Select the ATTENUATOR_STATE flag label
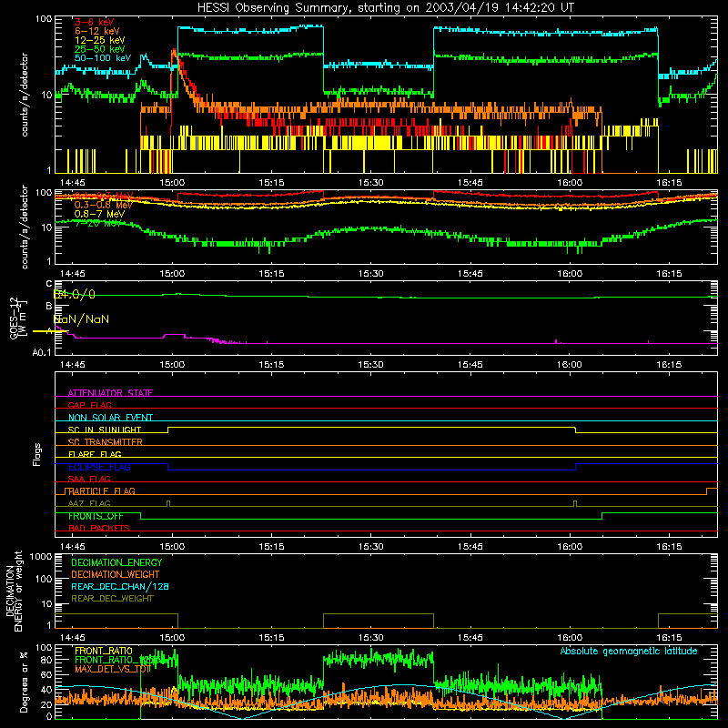 [x=110, y=393]
